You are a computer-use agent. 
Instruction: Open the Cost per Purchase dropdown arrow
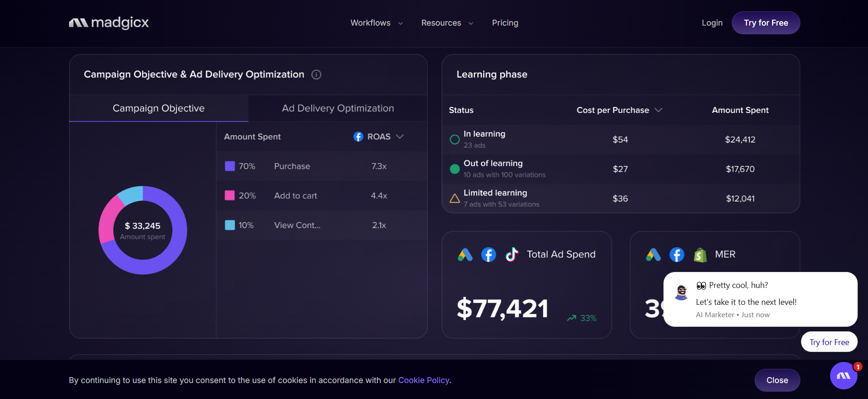pyautogui.click(x=659, y=110)
